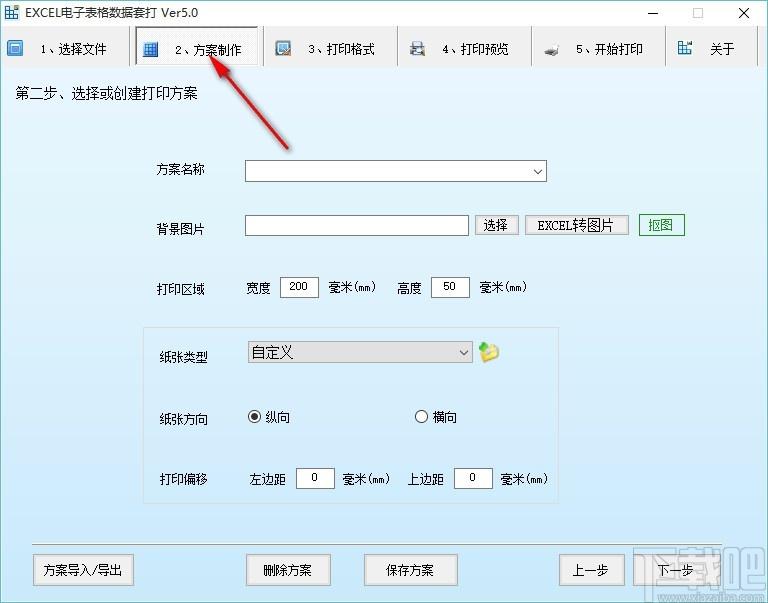768x603 pixels.
Task: Open the 关于 tab
Action: (711, 48)
